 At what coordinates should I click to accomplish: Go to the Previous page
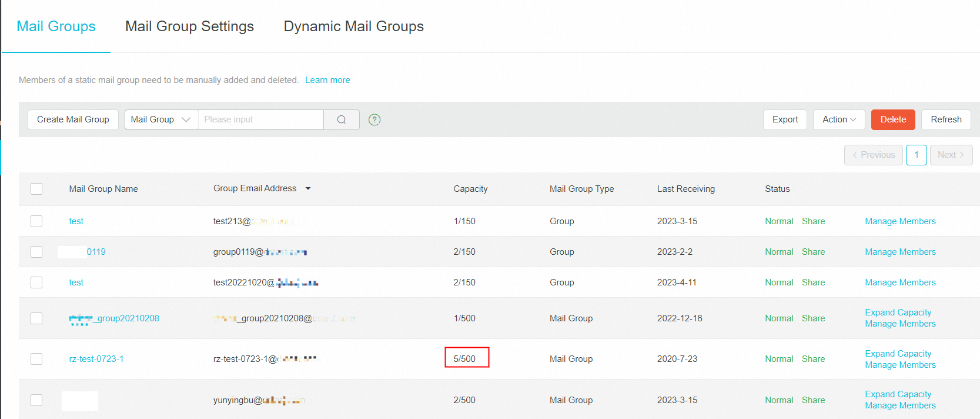coord(874,155)
